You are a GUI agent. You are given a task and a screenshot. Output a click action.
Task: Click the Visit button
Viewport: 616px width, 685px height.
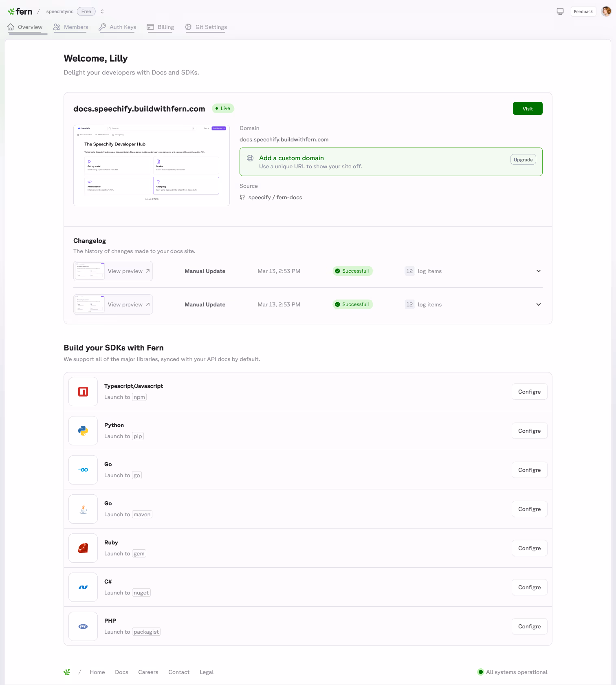[x=528, y=108]
